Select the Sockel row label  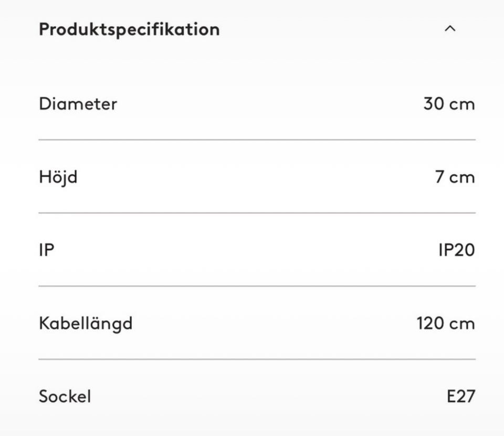(x=65, y=396)
